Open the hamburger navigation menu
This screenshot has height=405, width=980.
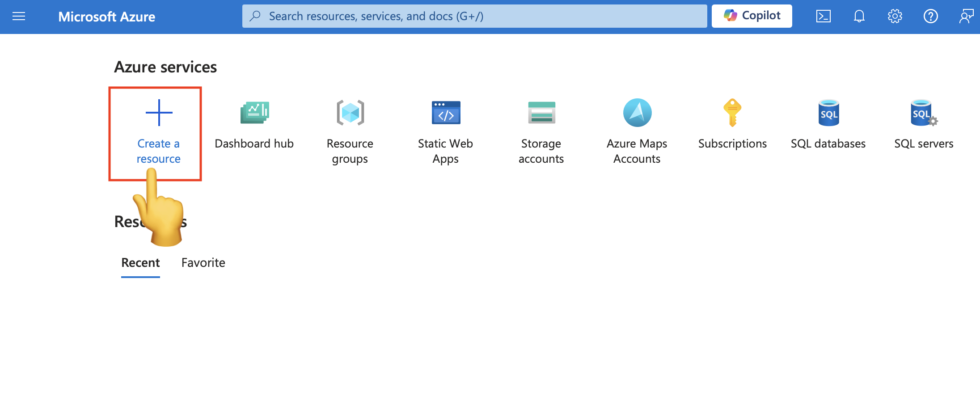point(19,16)
